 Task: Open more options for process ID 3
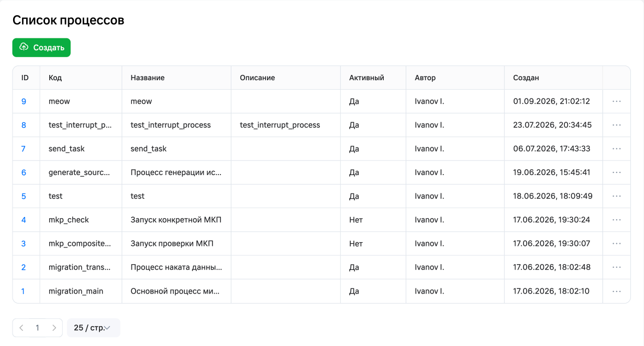click(x=616, y=243)
